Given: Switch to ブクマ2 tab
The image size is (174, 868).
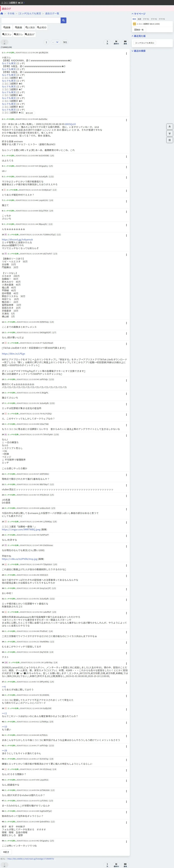Looking at the screenshot, I should coord(154,19).
